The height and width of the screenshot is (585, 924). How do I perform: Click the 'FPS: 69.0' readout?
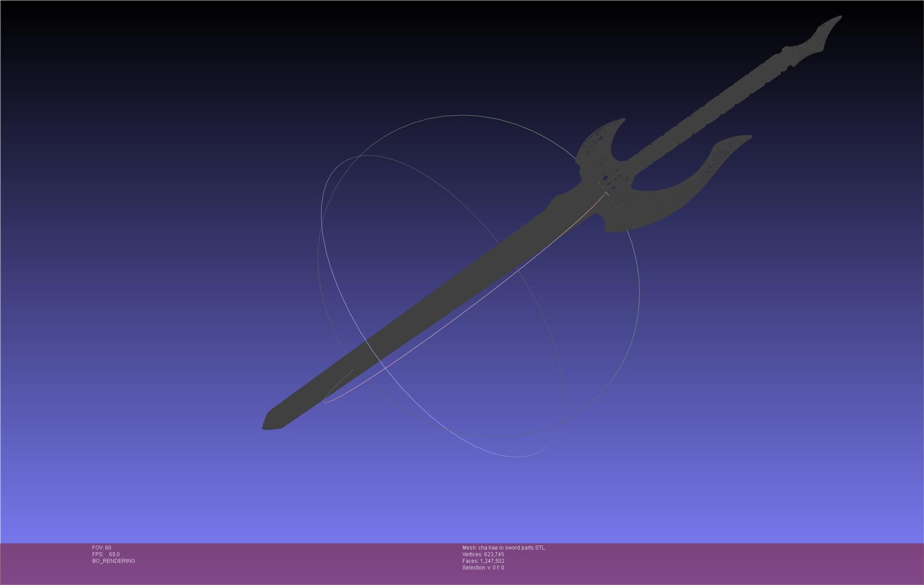click(x=106, y=554)
